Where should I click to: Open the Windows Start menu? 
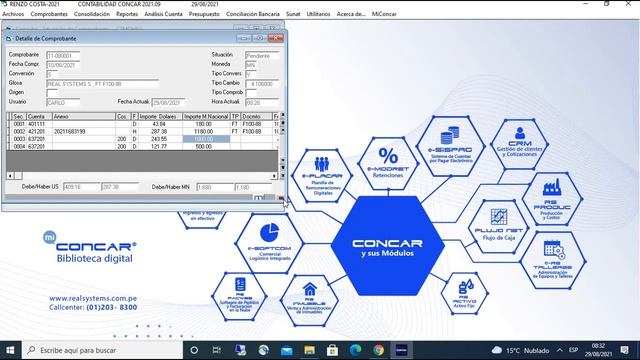click(10, 350)
